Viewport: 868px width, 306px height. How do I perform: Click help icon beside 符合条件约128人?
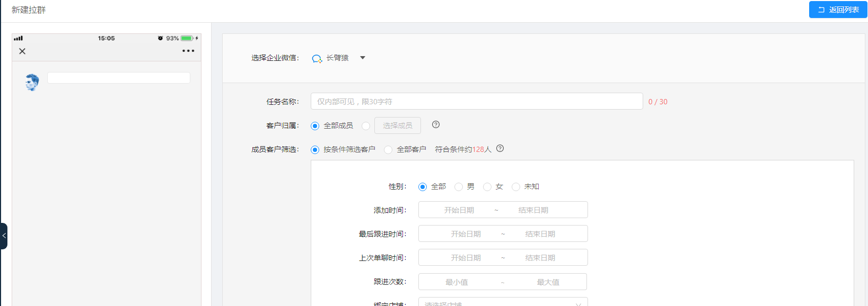[500, 148]
